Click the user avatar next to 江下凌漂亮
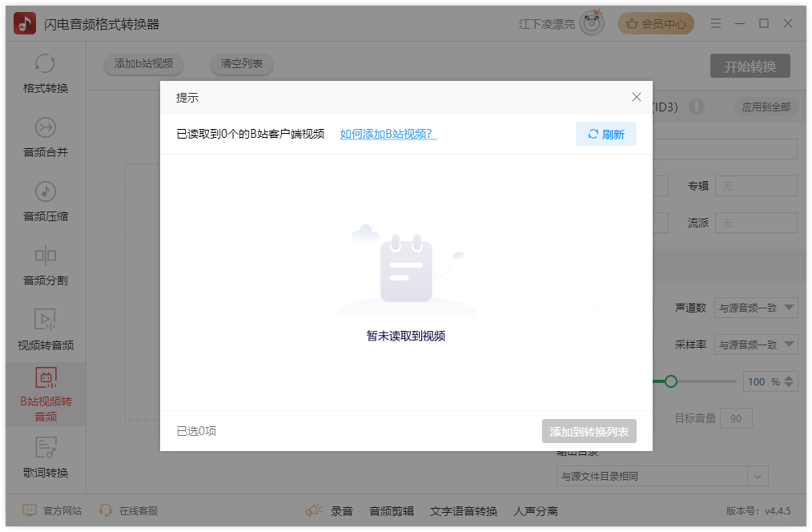 pos(590,23)
